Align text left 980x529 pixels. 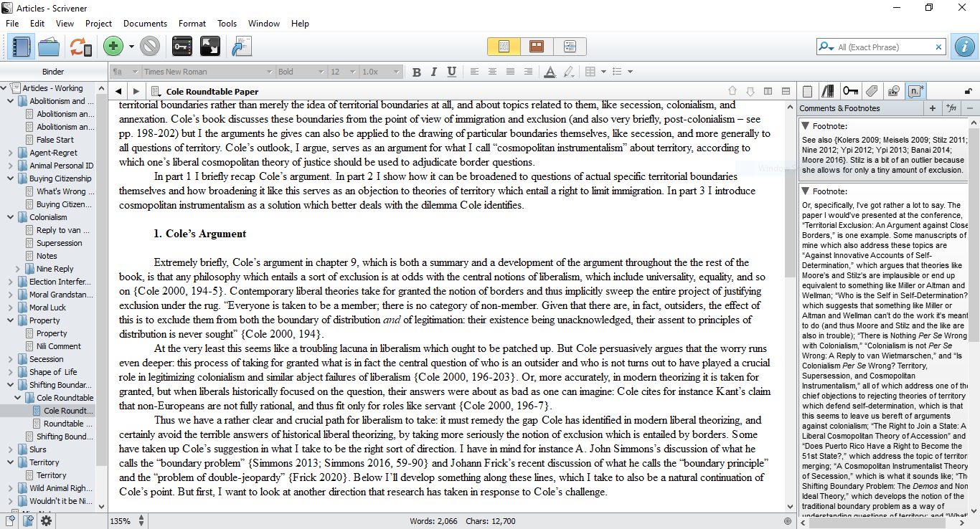click(x=474, y=72)
